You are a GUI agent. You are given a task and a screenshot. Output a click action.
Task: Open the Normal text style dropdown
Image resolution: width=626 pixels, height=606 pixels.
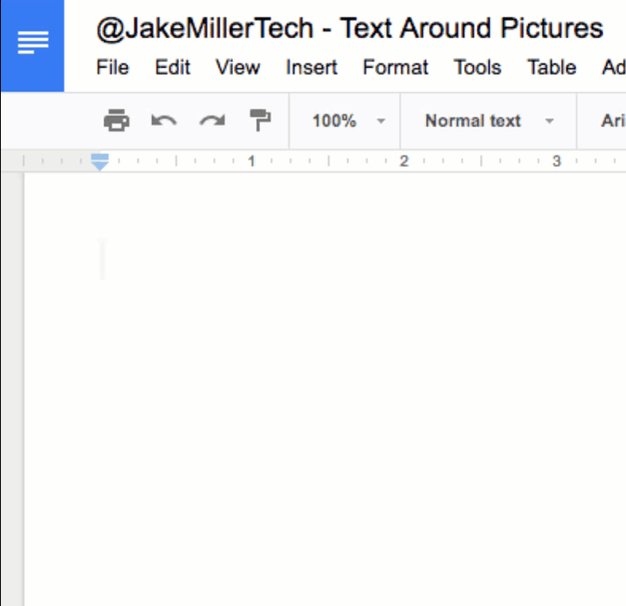point(489,121)
